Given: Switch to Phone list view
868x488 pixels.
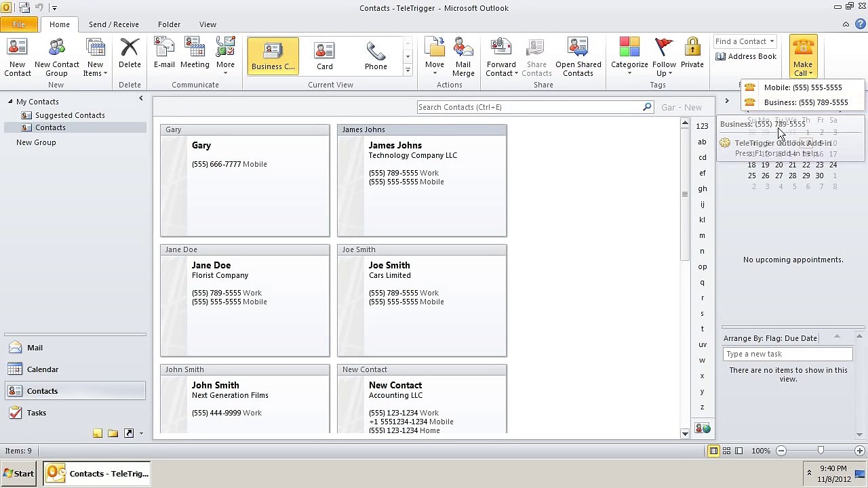Looking at the screenshot, I should [x=376, y=56].
